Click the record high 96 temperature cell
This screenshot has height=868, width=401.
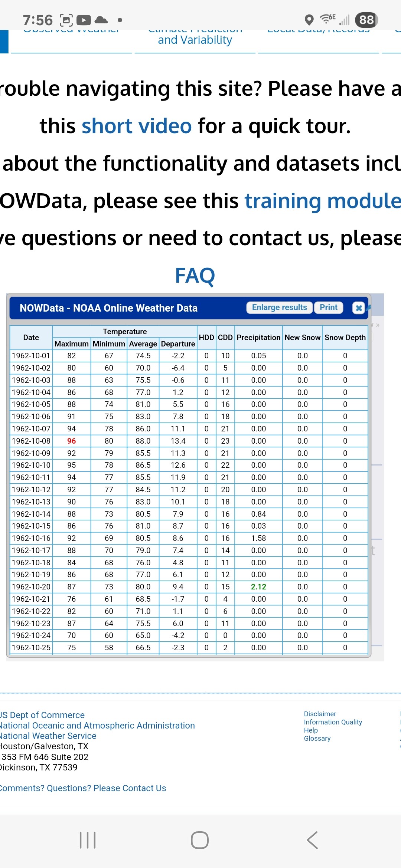click(72, 441)
